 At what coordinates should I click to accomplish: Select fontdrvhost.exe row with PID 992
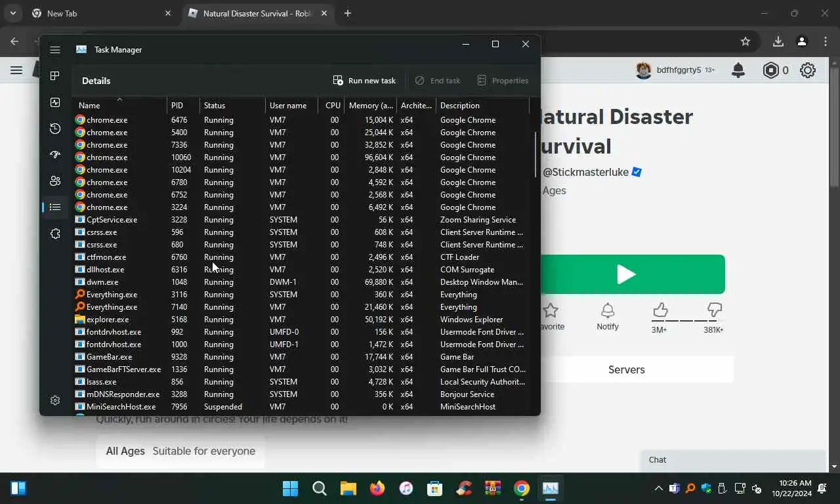coord(301,332)
